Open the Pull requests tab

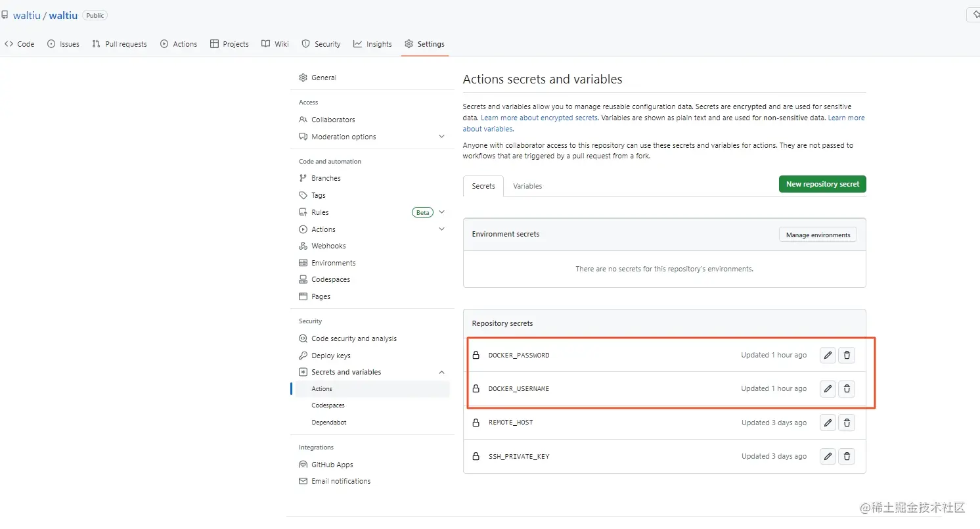click(120, 44)
